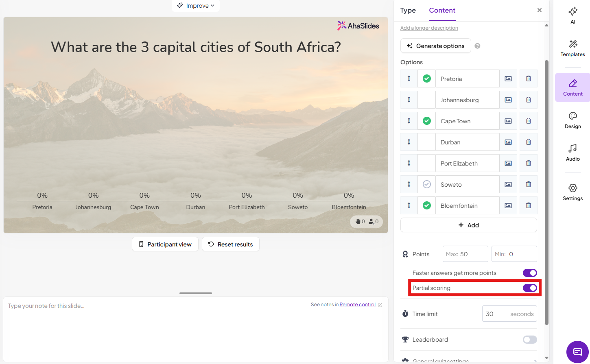Disable the Partial scoring toggle
Image resolution: width=590 pixels, height=364 pixels.
click(530, 288)
